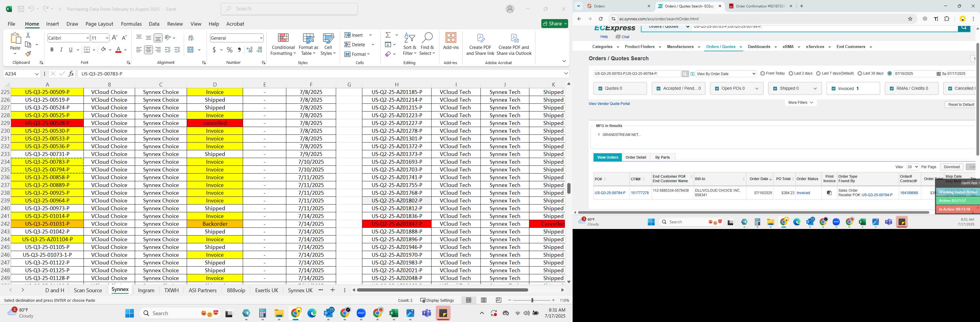This screenshot has height=322, width=980.
Task: Switch to Order Detail tab
Action: (636, 157)
